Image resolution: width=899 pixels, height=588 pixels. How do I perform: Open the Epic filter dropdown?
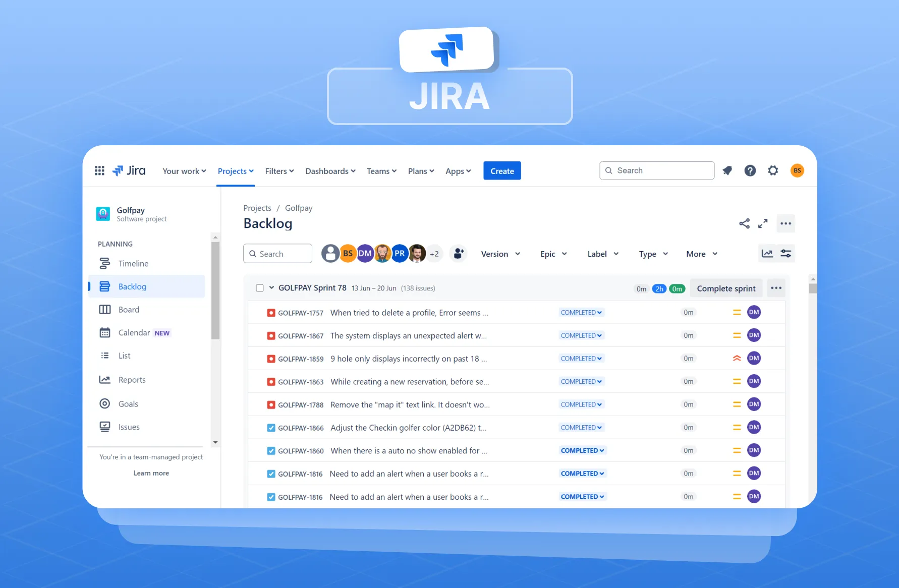point(553,254)
